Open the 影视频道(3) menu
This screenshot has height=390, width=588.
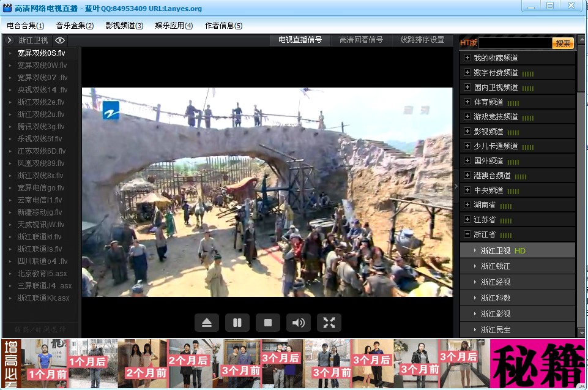pyautogui.click(x=124, y=26)
